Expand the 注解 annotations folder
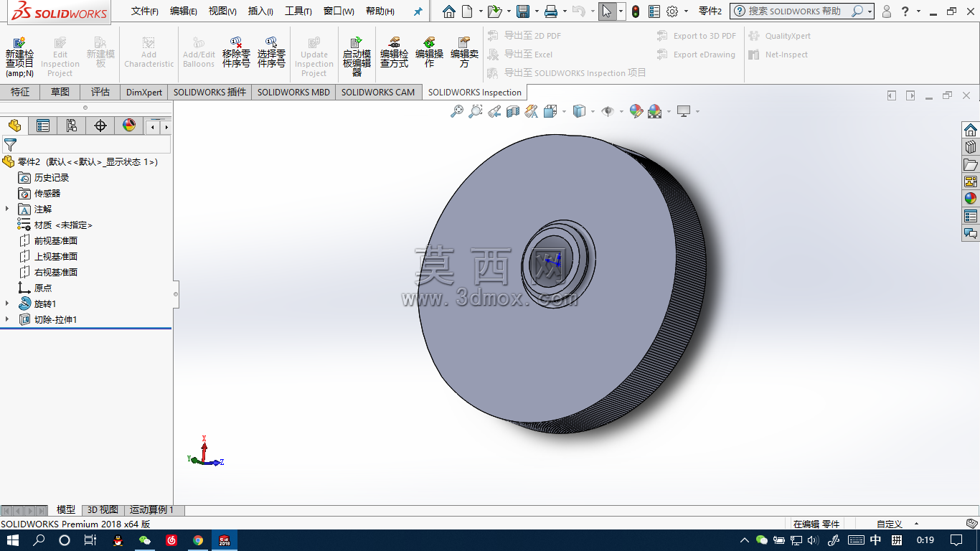The width and height of the screenshot is (980, 551). [7, 209]
